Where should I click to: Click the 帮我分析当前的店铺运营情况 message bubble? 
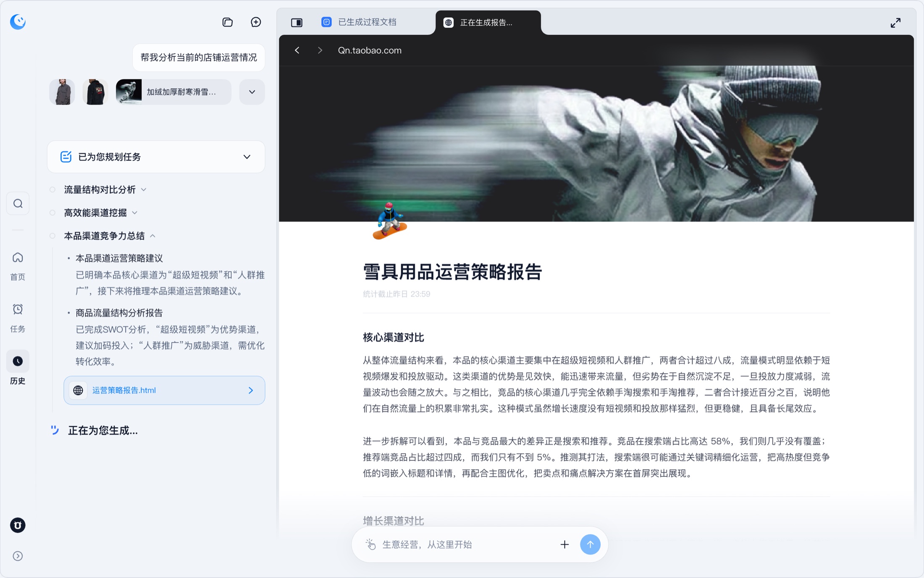coord(199,58)
